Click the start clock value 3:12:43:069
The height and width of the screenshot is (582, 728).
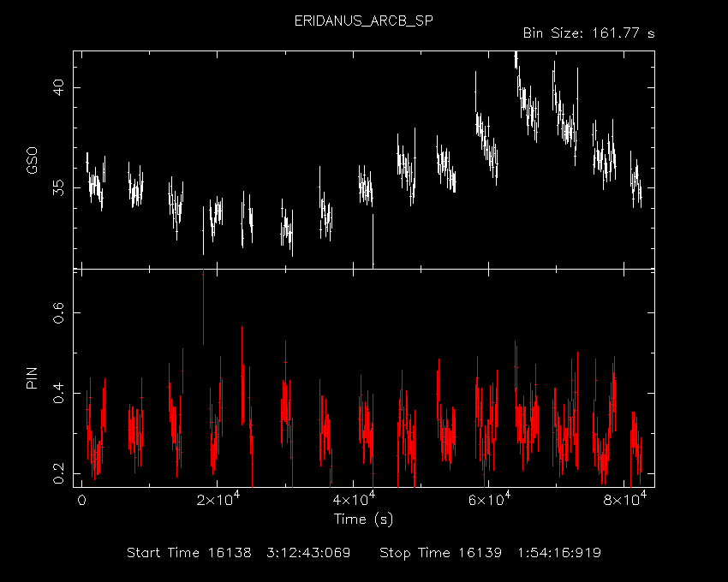pos(308,553)
